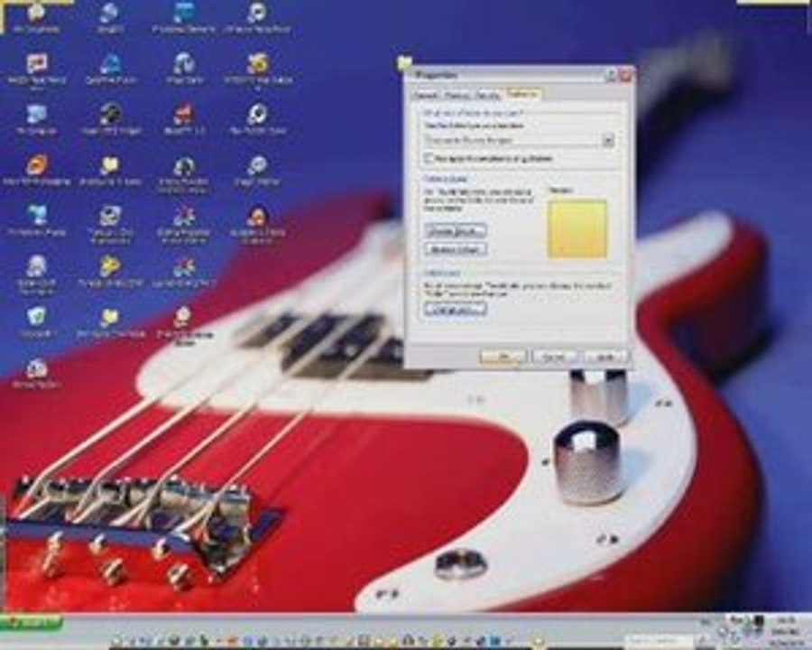Open the My Computer desktop icon
Viewport: 812px width, 650px height.
point(36,118)
